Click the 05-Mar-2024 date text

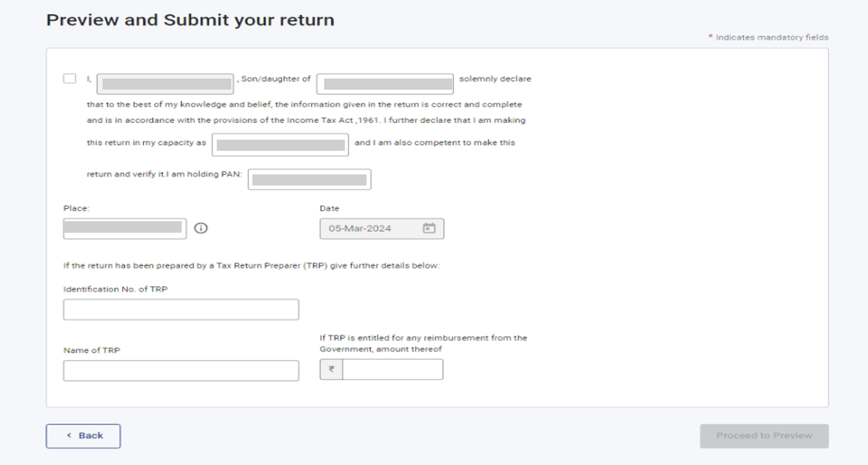(360, 228)
